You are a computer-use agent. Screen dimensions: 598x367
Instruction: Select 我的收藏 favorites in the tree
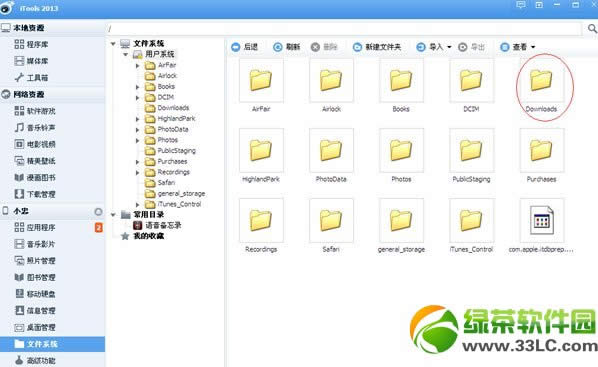point(142,236)
